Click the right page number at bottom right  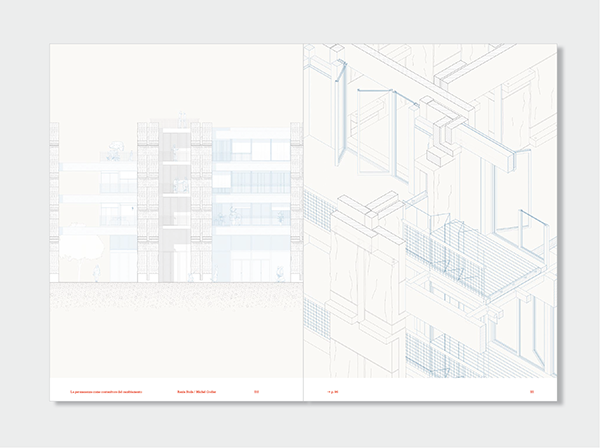point(533,390)
